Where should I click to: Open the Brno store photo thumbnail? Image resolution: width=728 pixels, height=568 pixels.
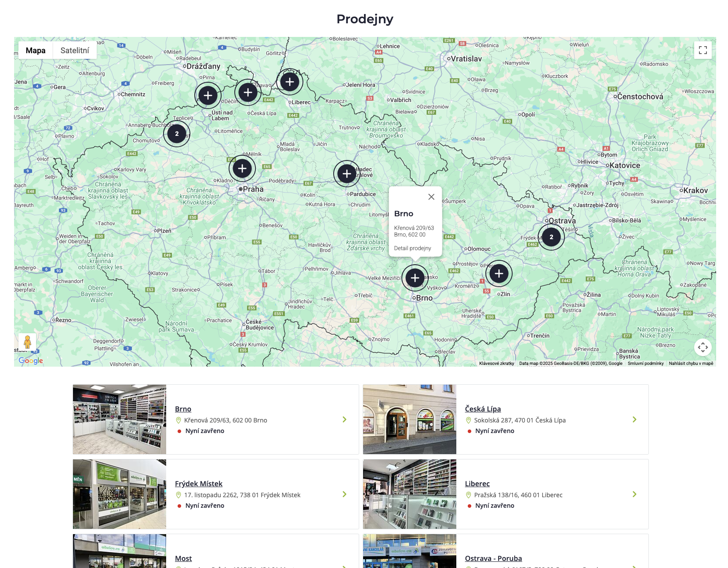click(120, 419)
